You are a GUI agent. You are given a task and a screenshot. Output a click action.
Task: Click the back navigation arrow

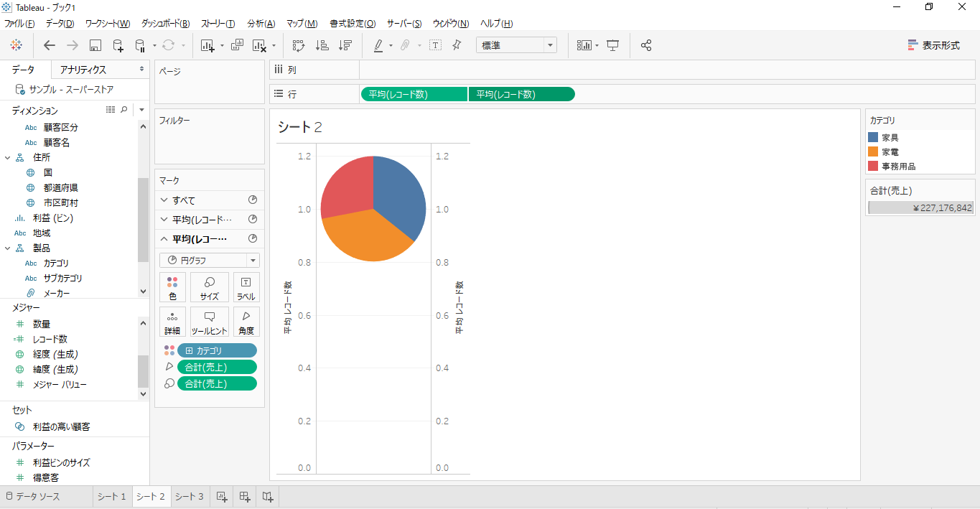(x=48, y=45)
